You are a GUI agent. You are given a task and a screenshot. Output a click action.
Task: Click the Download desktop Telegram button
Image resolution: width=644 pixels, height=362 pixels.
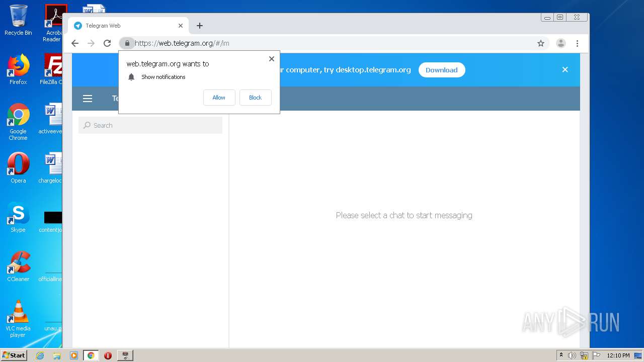pyautogui.click(x=442, y=70)
